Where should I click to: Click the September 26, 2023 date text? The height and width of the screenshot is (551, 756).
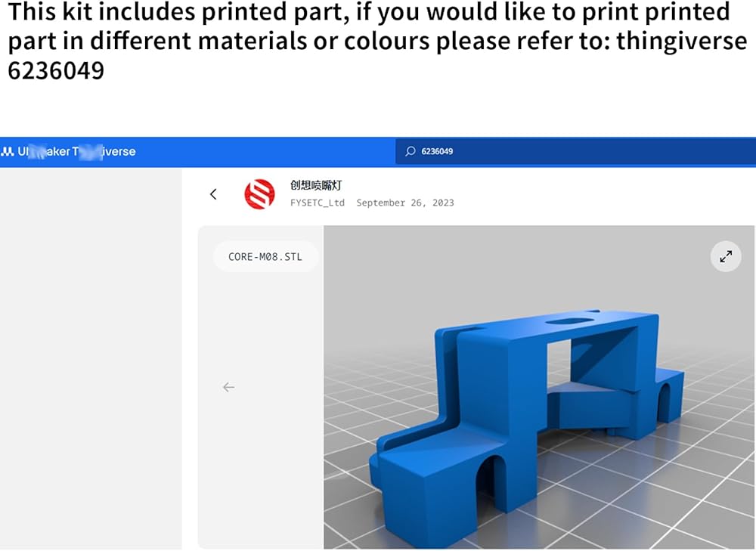pyautogui.click(x=405, y=203)
